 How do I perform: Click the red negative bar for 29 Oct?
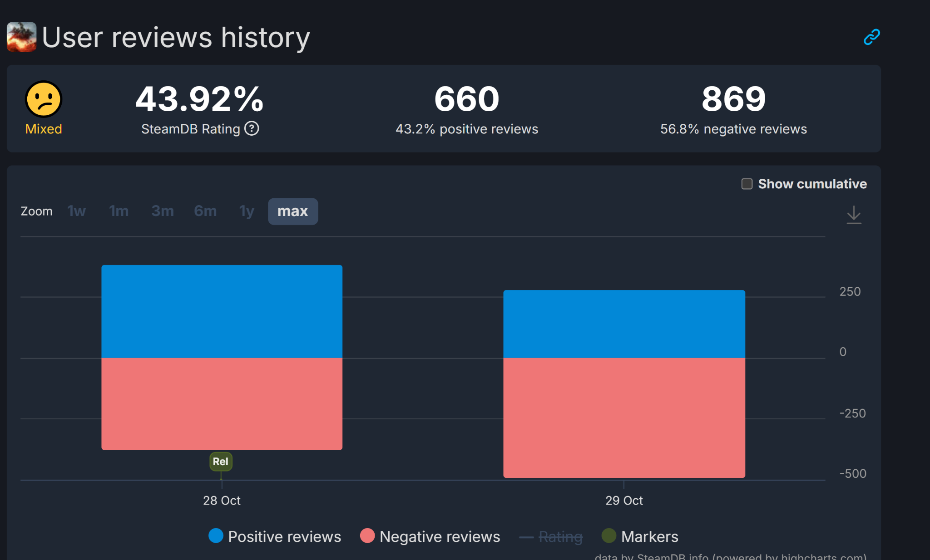624,418
